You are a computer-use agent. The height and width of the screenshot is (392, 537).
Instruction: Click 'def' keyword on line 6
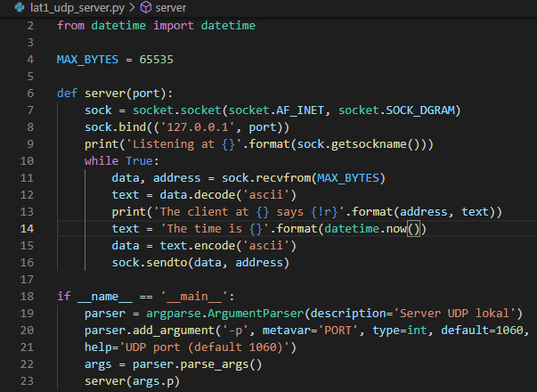[67, 94]
